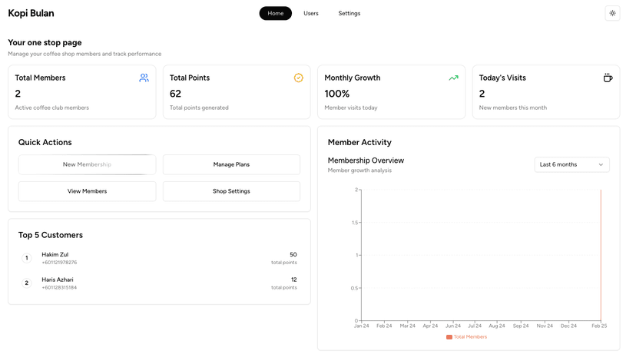
Task: Click the Monthly Growth trending arrow icon
Action: point(453,78)
